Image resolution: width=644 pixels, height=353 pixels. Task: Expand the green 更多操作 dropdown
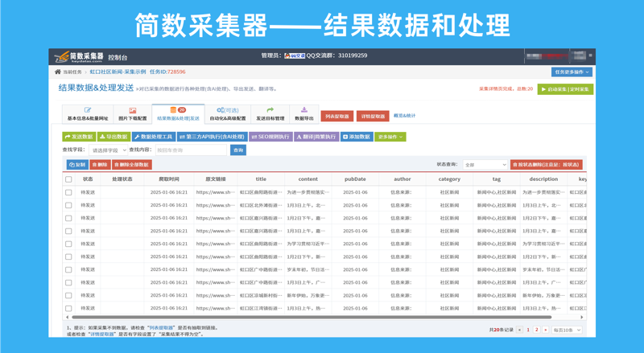[x=390, y=137]
